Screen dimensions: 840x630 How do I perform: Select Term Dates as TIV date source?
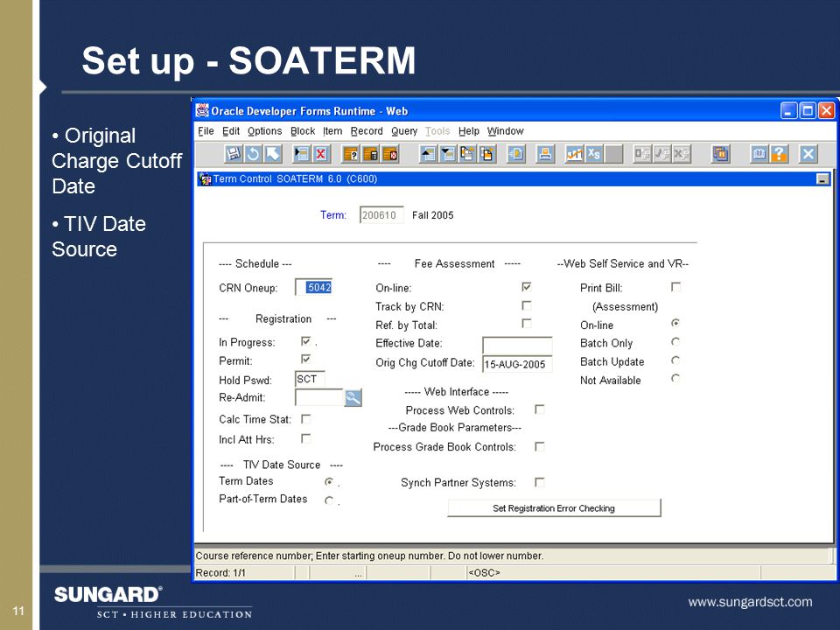(329, 481)
